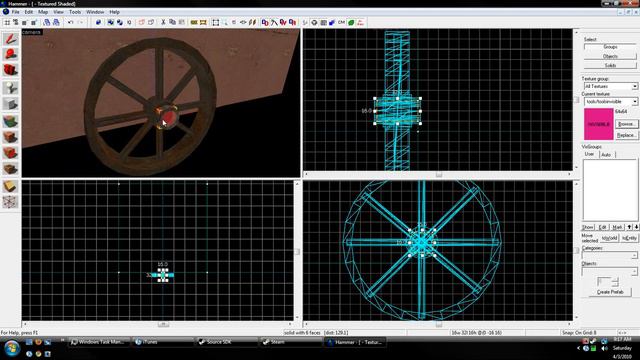Switch to the Auto VisGroups tab
Viewport: 640px width, 360px height.
(x=606, y=155)
